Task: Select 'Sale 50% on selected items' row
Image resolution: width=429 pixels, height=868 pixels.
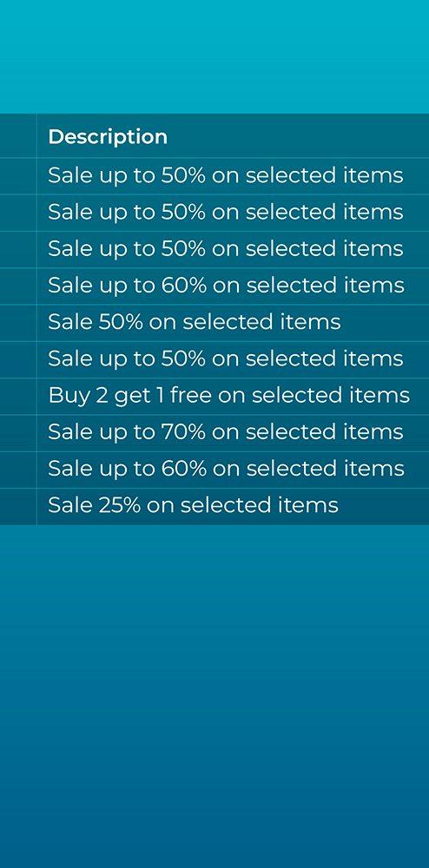Action: (233, 323)
